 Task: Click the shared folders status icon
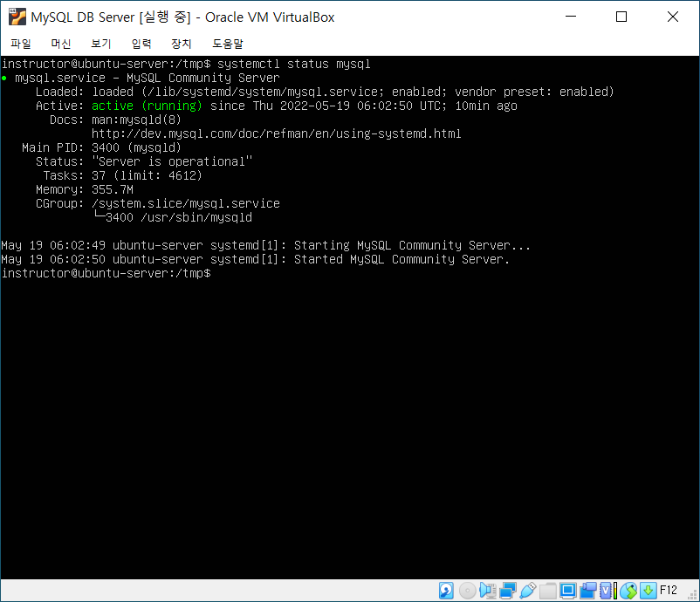(548, 591)
